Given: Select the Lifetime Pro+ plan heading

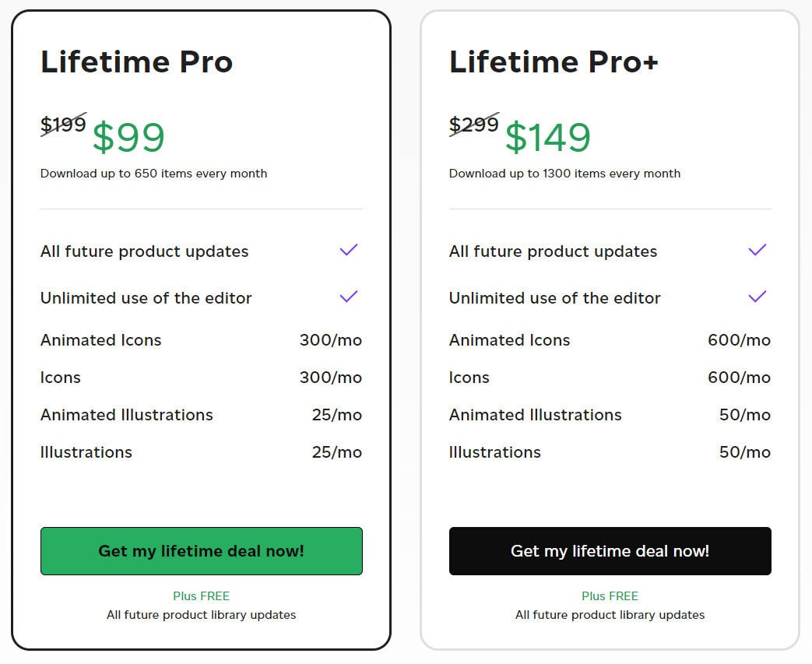Looking at the screenshot, I should pos(554,62).
